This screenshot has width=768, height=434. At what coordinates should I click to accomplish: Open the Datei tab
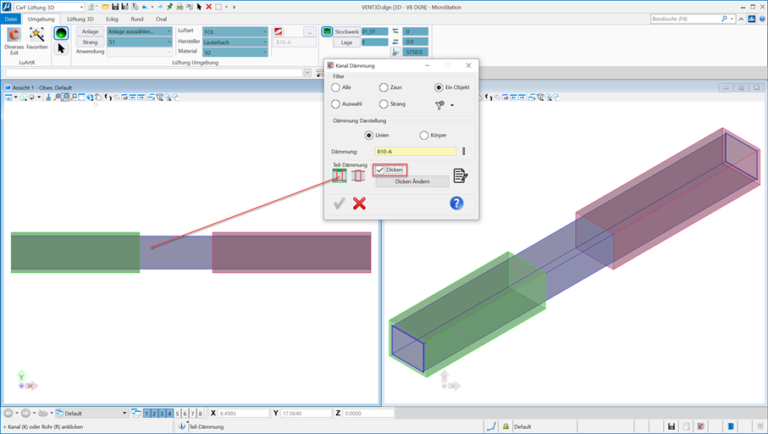pyautogui.click(x=11, y=19)
